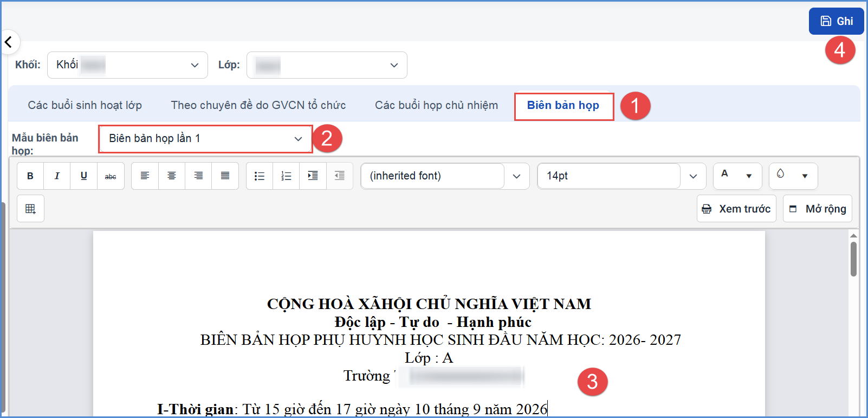
Task: Place cursor in the I-Thời gian line
Action: pyautogui.click(x=352, y=409)
